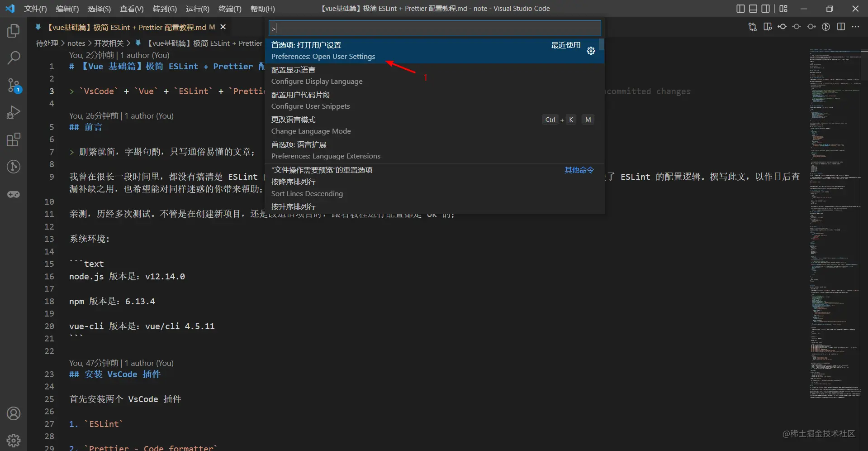The image size is (868, 451).
Task: Open the 文件(F) menu
Action: (x=35, y=9)
